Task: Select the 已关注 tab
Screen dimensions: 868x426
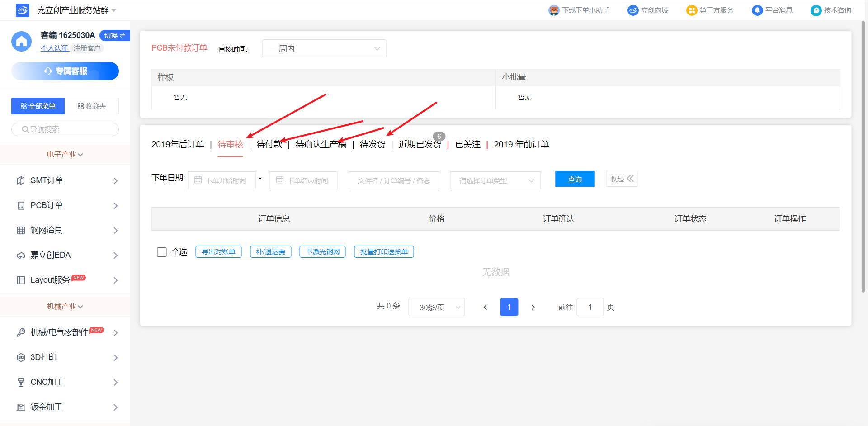Action: 467,144
